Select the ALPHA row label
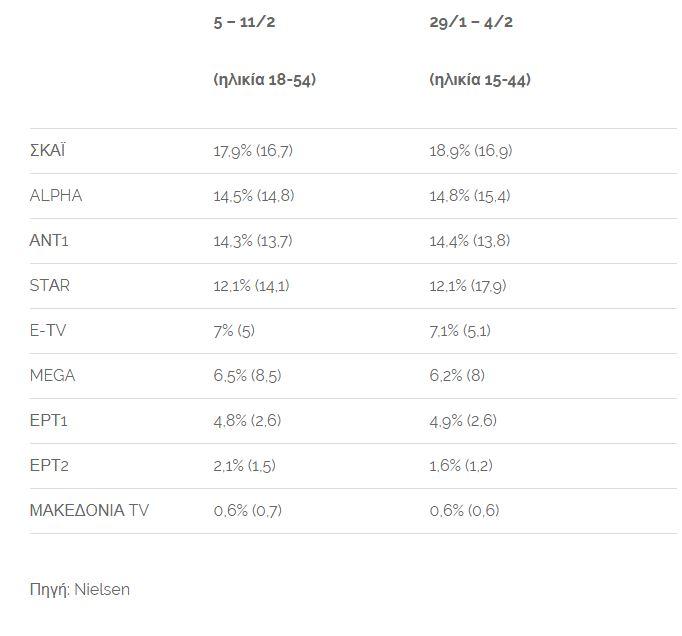 click(x=56, y=196)
